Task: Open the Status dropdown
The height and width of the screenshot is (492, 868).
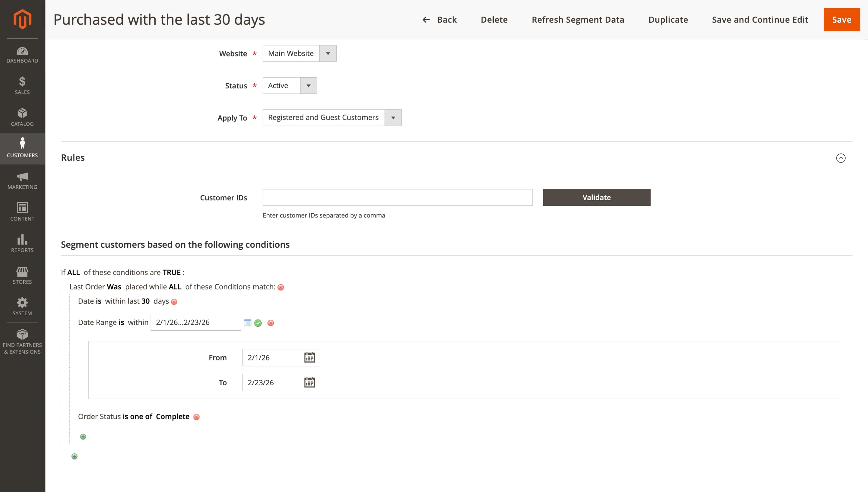Action: [290, 85]
